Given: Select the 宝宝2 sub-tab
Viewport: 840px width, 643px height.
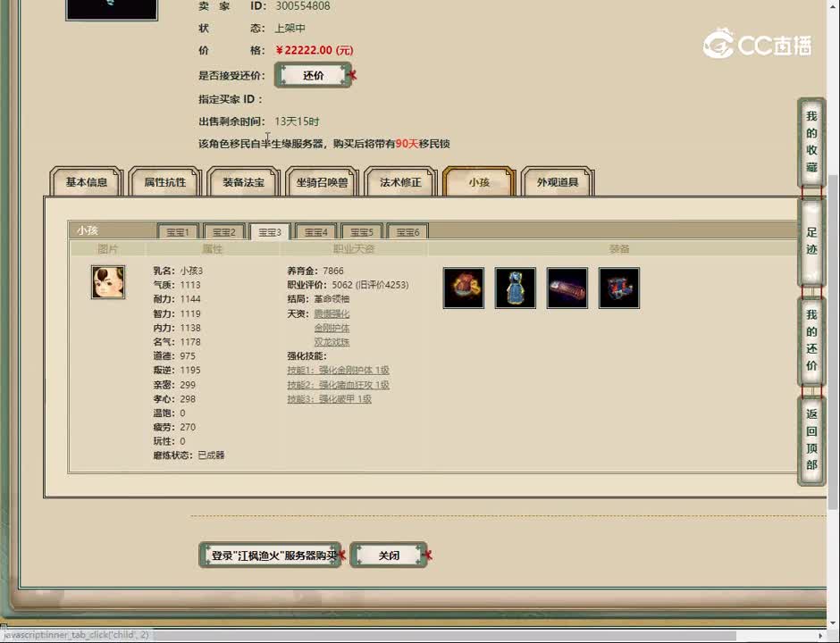Looking at the screenshot, I should coord(224,232).
